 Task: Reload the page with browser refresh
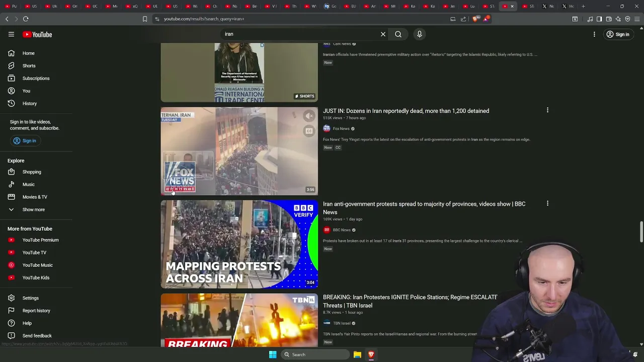pos(26,19)
